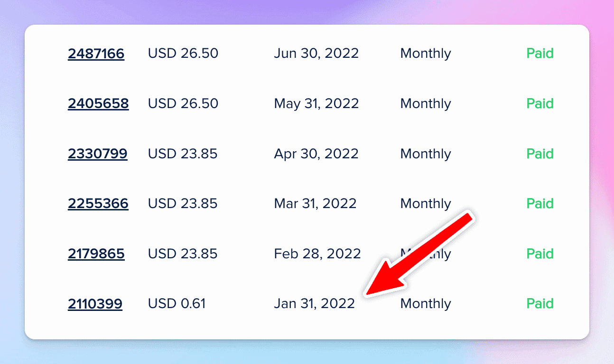This screenshot has width=614, height=364.
Task: Click Paid status for invoice 2110399
Action: click(540, 304)
